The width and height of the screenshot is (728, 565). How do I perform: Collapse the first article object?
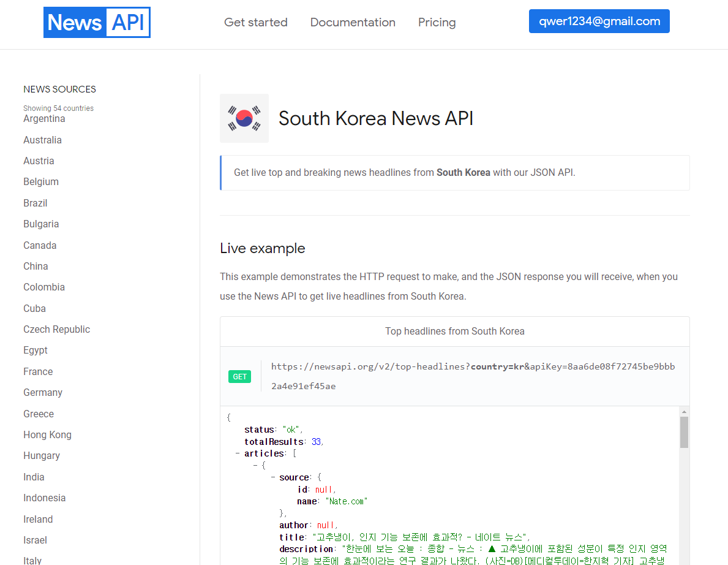point(255,465)
